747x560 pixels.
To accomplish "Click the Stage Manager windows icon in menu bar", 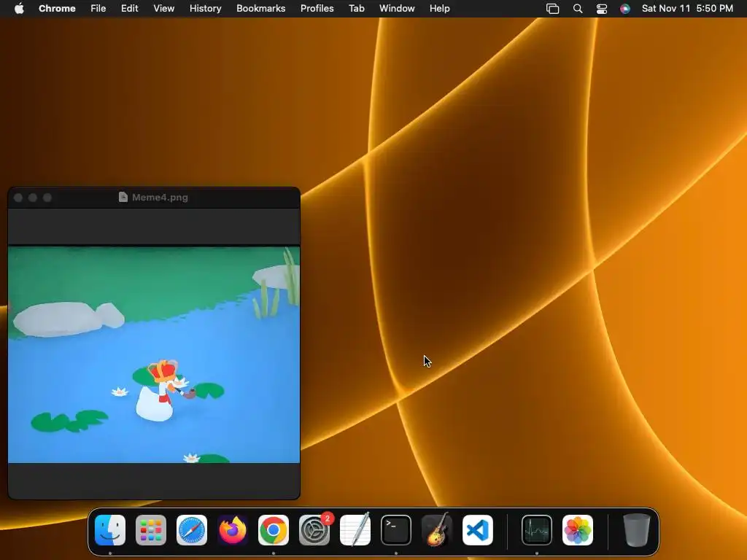I will [x=553, y=9].
